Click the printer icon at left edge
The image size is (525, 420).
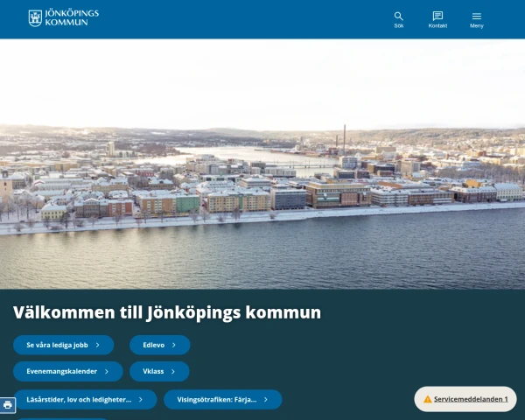[x=8, y=405]
